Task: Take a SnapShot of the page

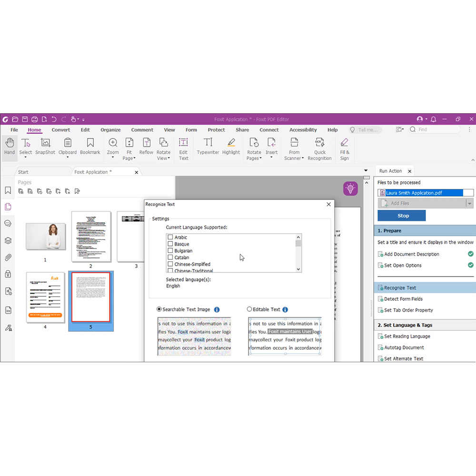Action: (x=45, y=146)
